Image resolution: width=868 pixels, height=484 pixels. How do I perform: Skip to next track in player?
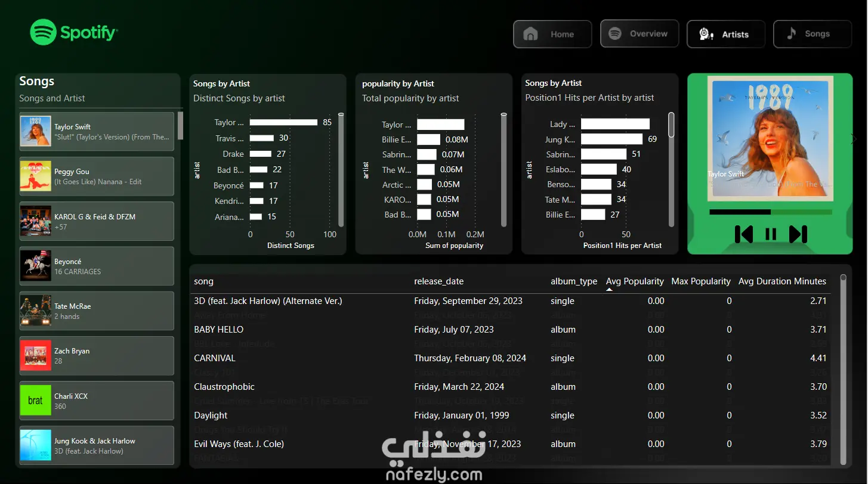[x=798, y=234]
